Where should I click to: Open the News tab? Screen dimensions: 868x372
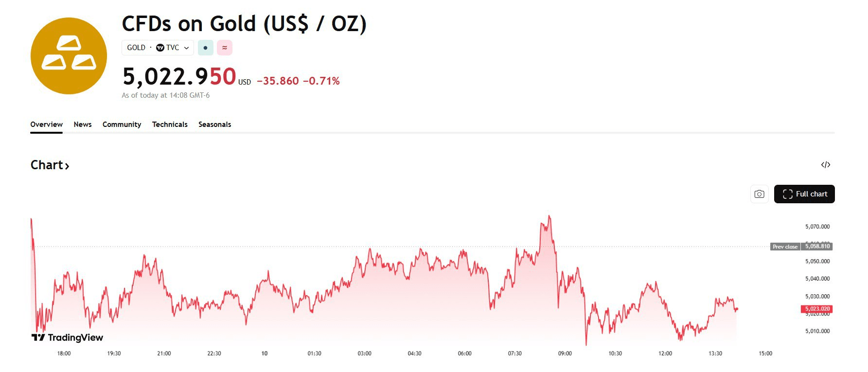[x=83, y=124]
